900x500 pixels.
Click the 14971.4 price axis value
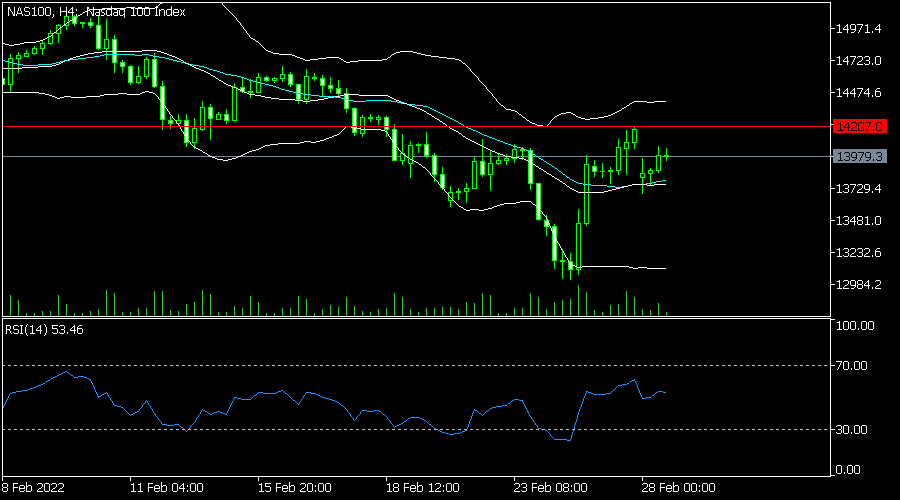[858, 29]
